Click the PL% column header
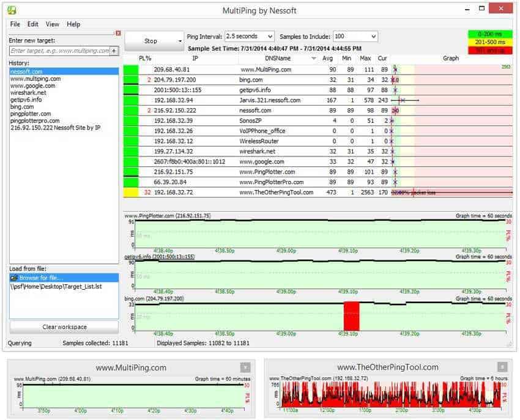The width and height of the screenshot is (520, 420). [145, 58]
